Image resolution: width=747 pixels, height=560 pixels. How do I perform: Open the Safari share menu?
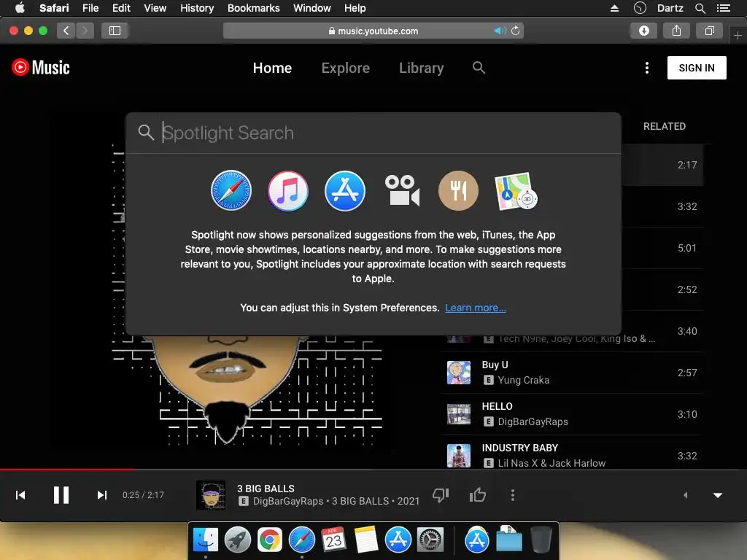(x=676, y=31)
